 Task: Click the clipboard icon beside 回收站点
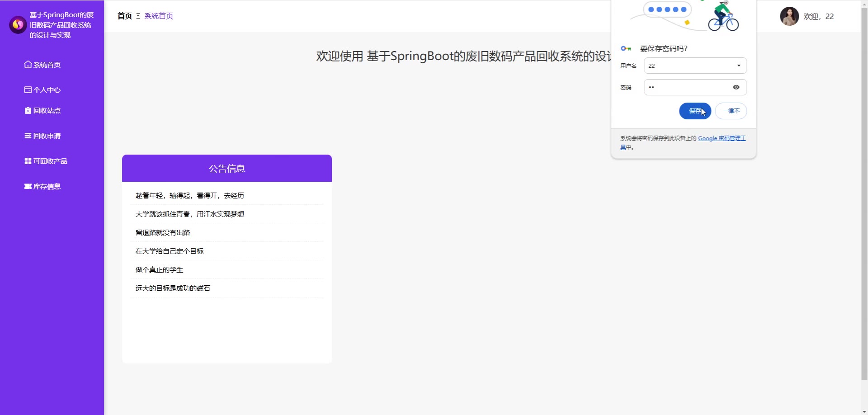click(28, 110)
